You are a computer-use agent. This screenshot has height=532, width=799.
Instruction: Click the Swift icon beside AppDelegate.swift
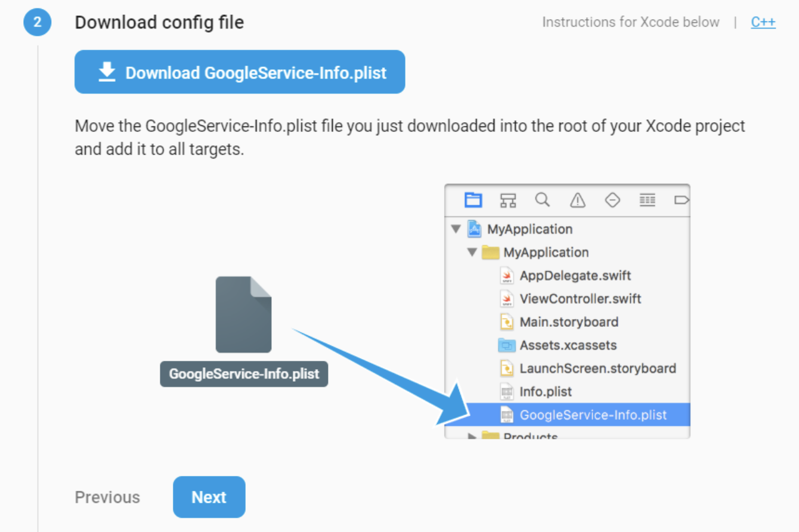point(507,276)
